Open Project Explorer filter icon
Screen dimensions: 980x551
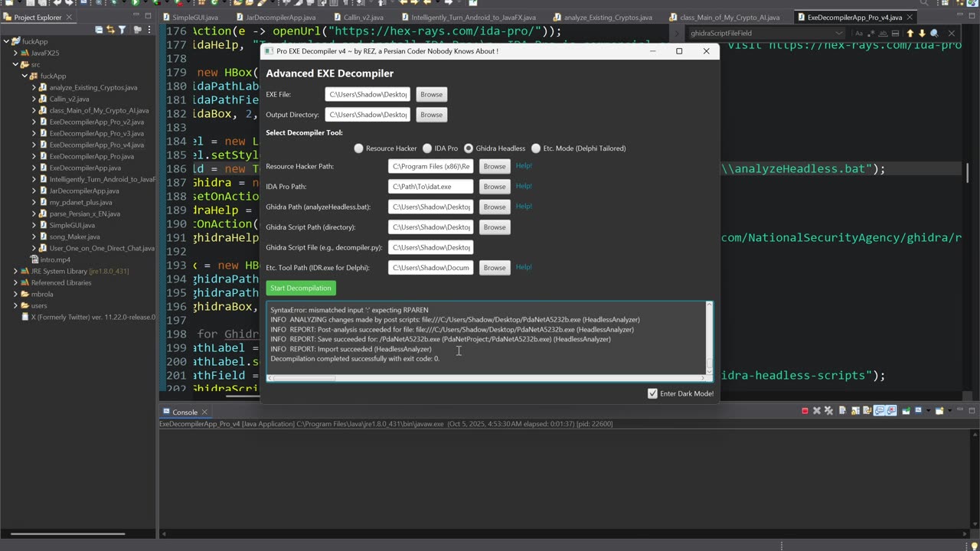(x=122, y=30)
